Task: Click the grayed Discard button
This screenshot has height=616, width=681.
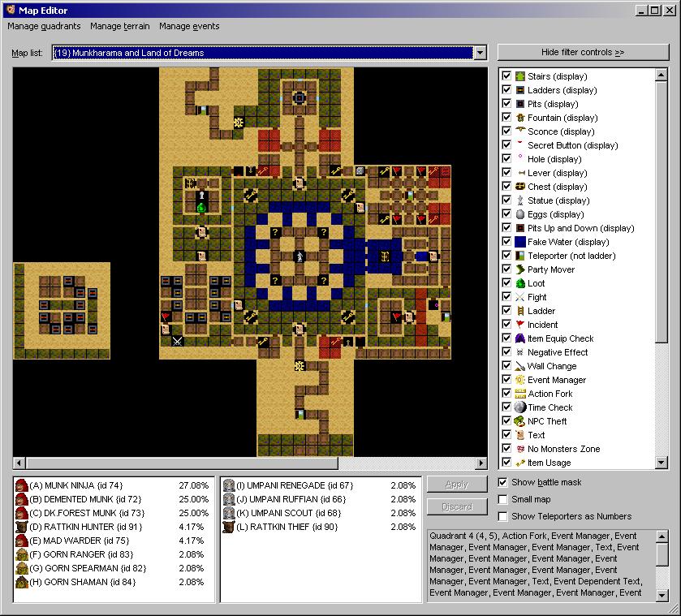Action: click(457, 507)
